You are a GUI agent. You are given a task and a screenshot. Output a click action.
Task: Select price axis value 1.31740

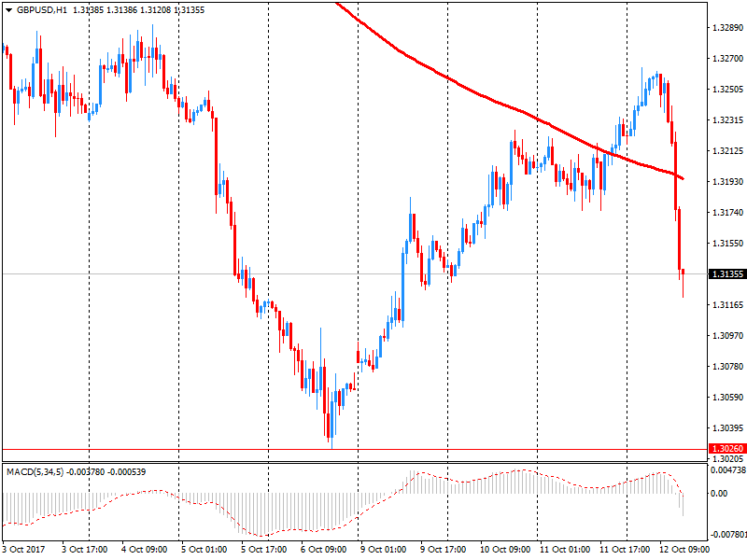tap(727, 213)
